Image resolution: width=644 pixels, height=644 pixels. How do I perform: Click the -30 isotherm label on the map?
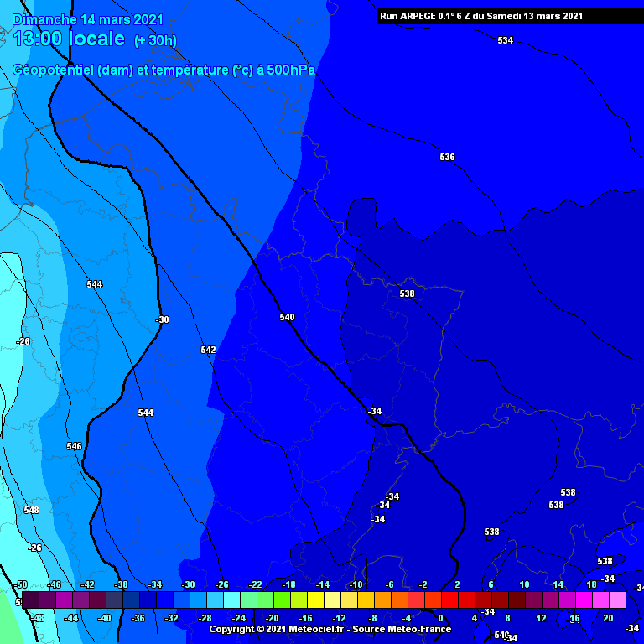tap(162, 319)
